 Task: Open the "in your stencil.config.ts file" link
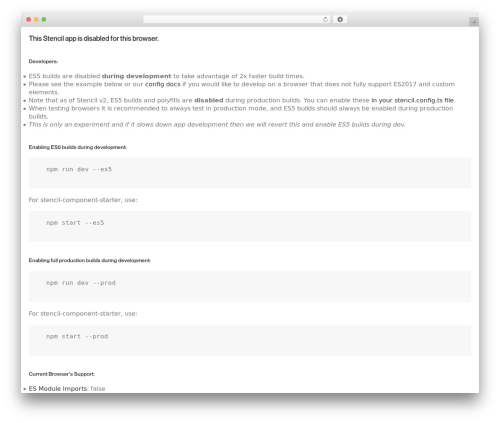tap(413, 100)
